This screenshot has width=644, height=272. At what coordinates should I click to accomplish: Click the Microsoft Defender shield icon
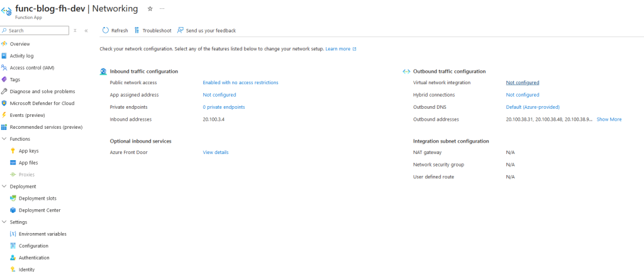coord(4,104)
